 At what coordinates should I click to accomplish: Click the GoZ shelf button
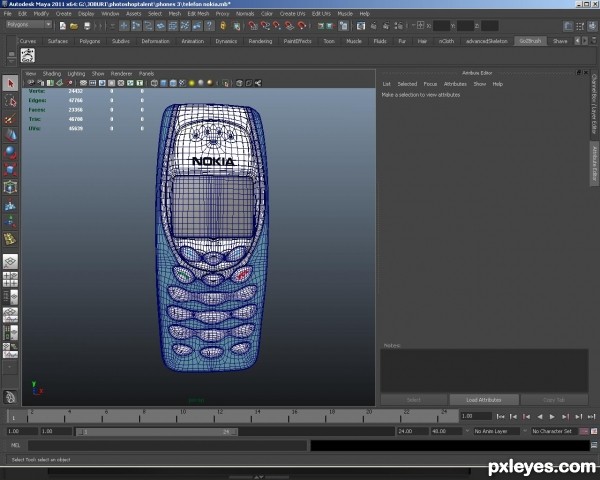tap(28, 56)
